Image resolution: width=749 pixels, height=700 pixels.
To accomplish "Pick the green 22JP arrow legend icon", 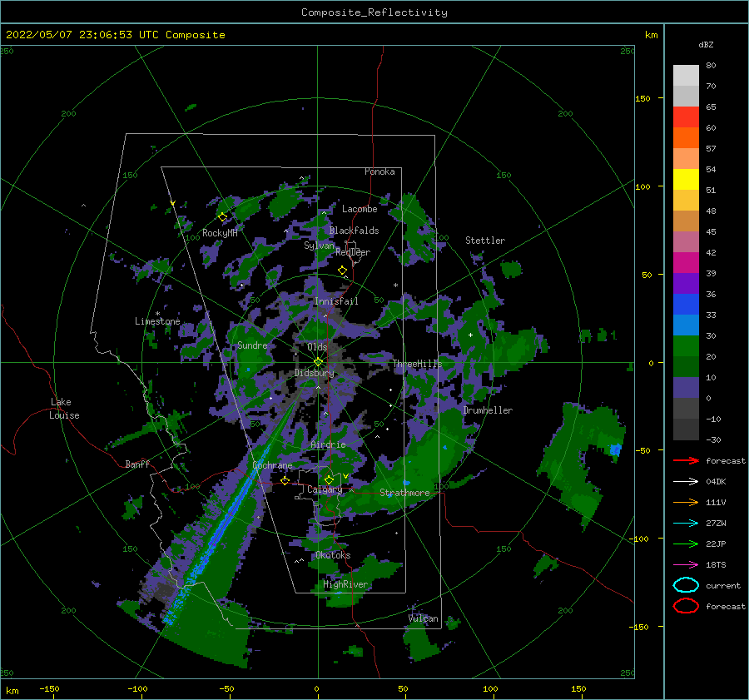I will 686,544.
